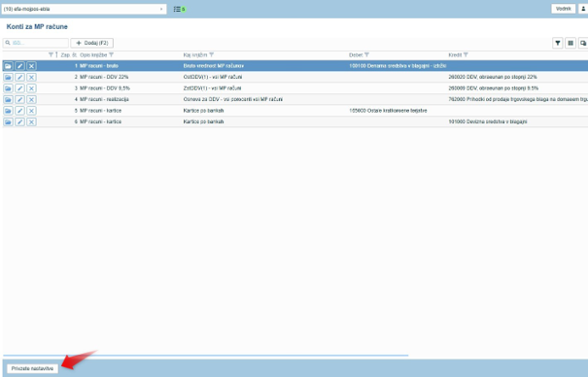588x377 pixels.
Task: Select "260009 DDV, obračunan po stopnji 9.5%" cell
Action: (x=494, y=88)
